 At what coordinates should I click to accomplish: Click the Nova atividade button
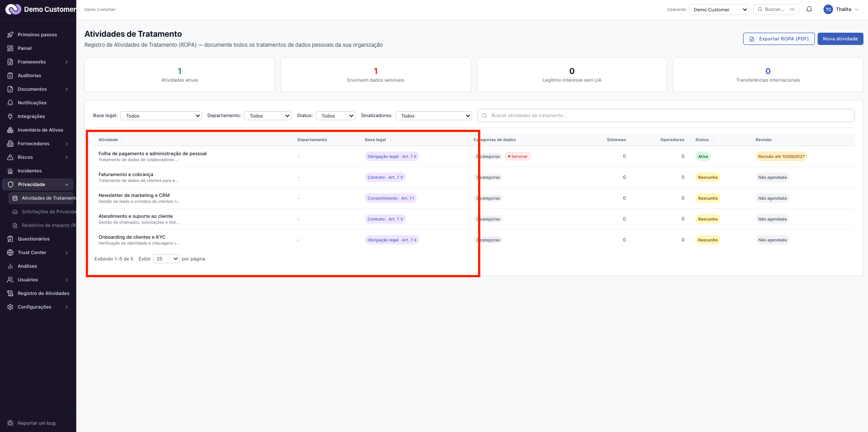840,39
